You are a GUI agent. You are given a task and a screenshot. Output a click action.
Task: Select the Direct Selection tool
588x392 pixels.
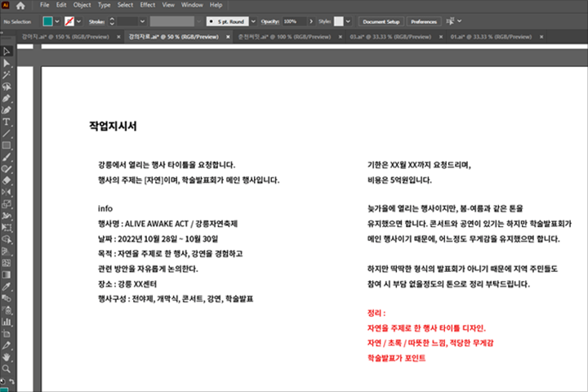[7, 63]
